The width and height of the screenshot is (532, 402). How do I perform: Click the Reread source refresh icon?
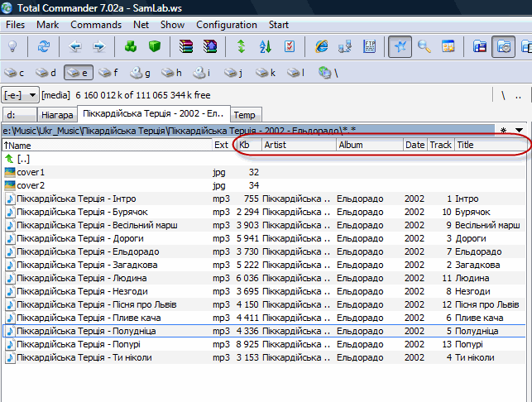[43, 46]
